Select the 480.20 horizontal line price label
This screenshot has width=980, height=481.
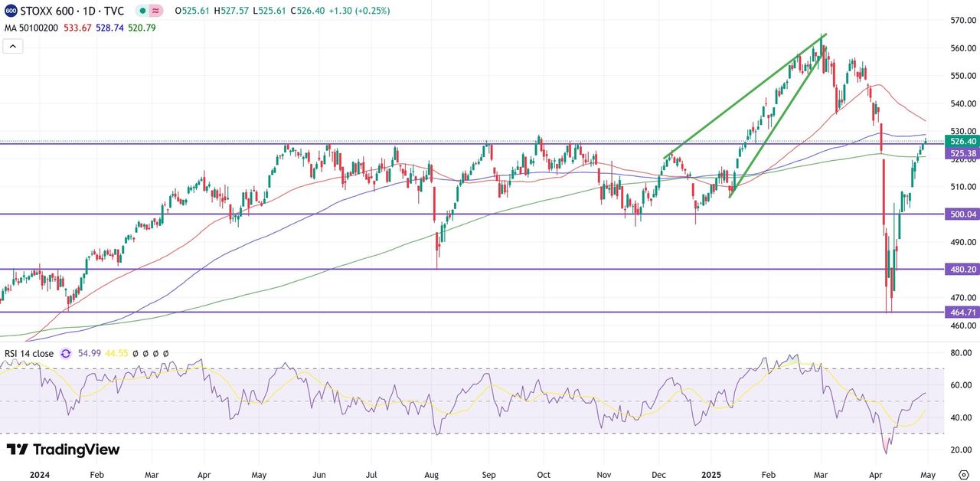(962, 270)
